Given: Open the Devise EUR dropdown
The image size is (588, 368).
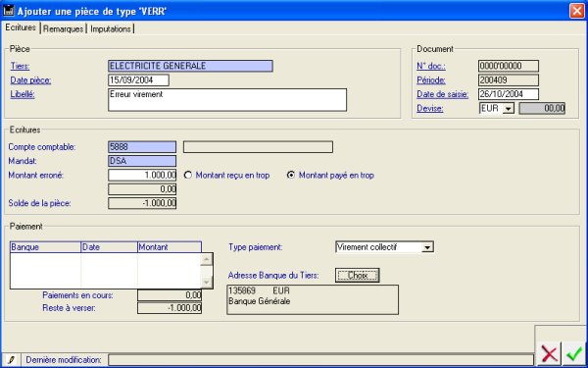Looking at the screenshot, I should click(508, 109).
